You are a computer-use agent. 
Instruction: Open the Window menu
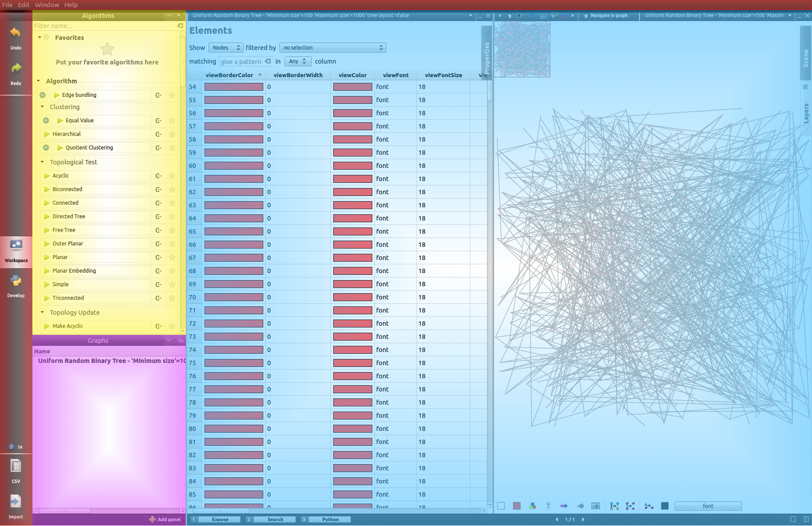coord(47,5)
